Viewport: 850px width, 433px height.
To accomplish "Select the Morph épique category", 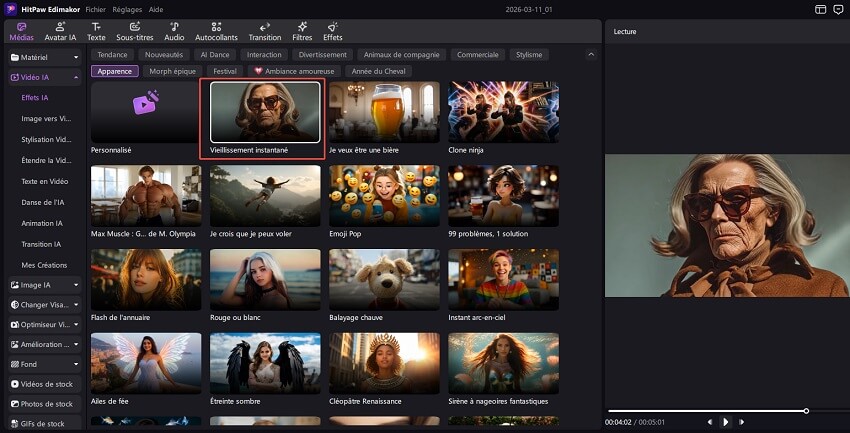I will click(x=172, y=71).
